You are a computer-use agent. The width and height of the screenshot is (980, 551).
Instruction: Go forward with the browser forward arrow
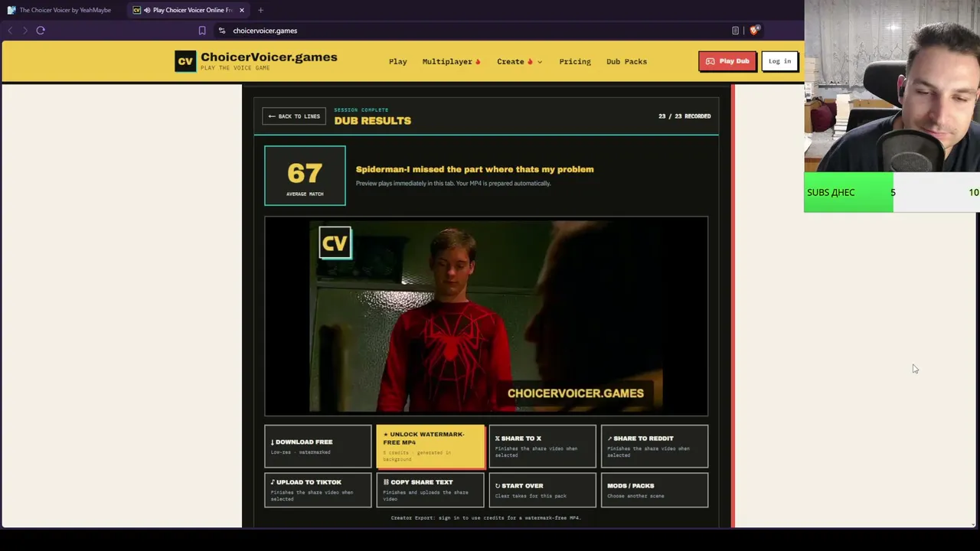click(25, 31)
